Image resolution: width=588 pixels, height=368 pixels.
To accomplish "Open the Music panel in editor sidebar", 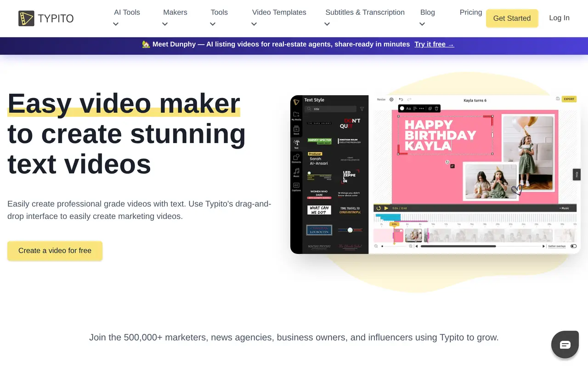I will (296, 173).
